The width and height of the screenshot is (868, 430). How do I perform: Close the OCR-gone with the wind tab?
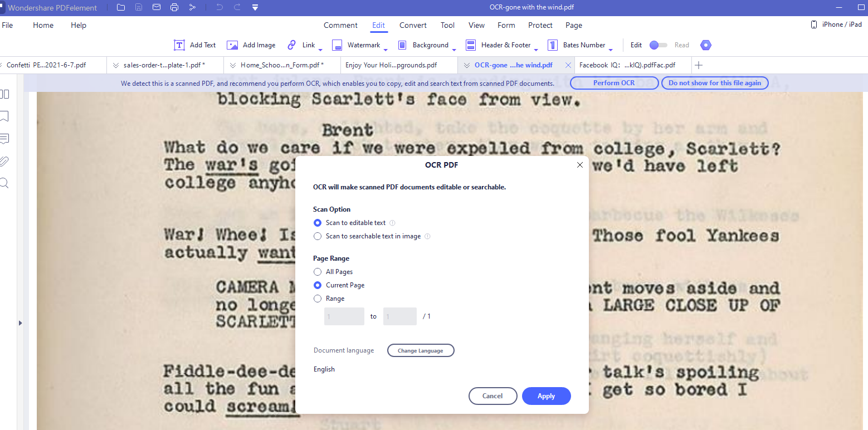pos(568,65)
